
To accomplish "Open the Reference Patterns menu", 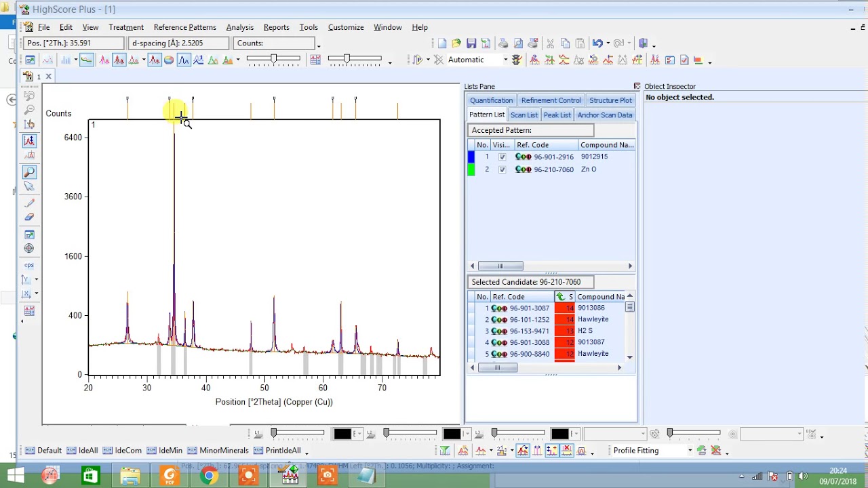I will tap(184, 27).
